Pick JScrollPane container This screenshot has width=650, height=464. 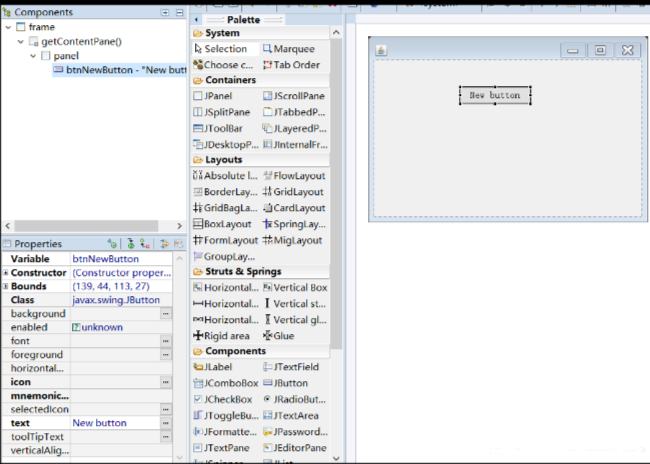[x=294, y=96]
